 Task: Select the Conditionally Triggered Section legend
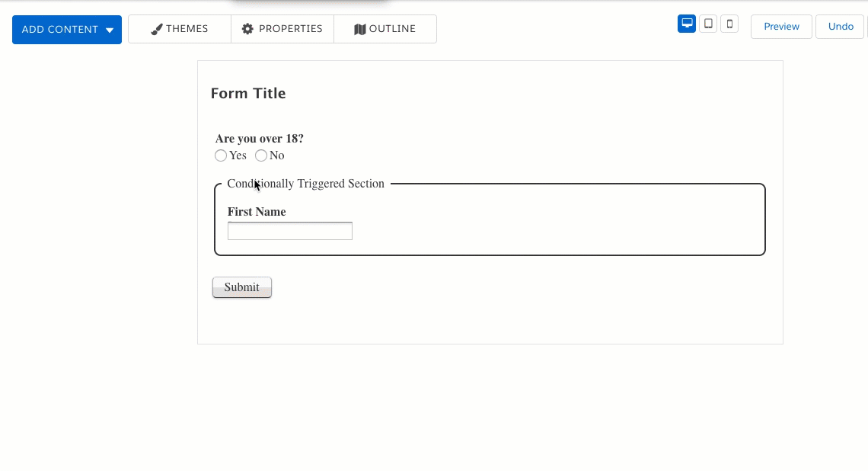click(x=306, y=184)
